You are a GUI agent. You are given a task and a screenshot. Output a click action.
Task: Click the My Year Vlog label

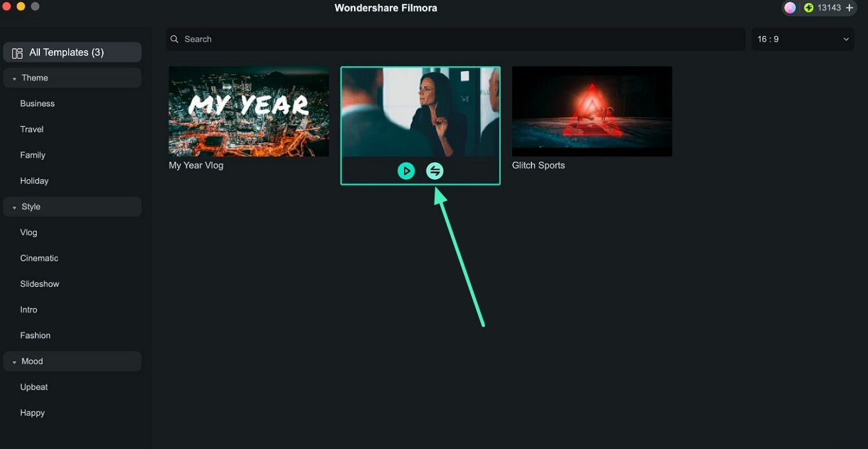[196, 165]
